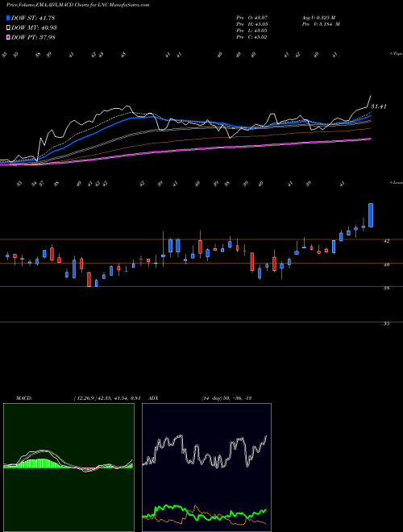Select the 'DOW PT: 37.98' legend label
The width and height of the screenshot is (403, 532).
[x=33, y=37]
